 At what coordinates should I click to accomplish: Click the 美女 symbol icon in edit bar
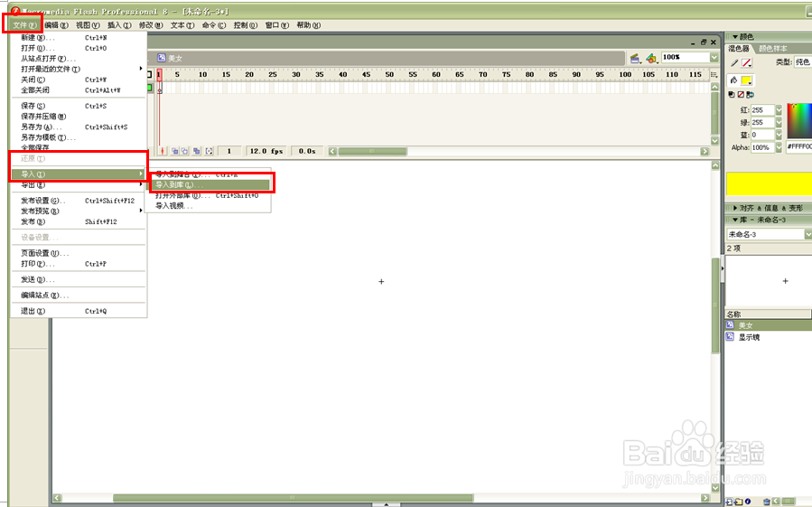162,58
